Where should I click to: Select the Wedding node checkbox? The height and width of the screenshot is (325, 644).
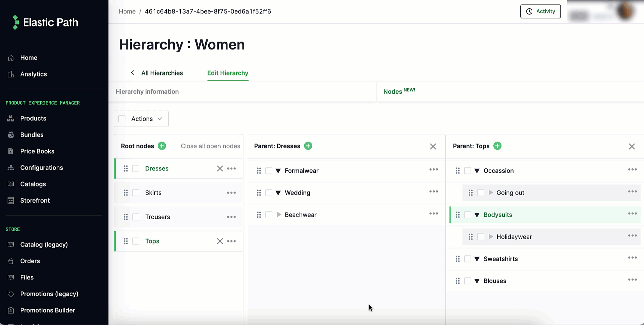(269, 193)
